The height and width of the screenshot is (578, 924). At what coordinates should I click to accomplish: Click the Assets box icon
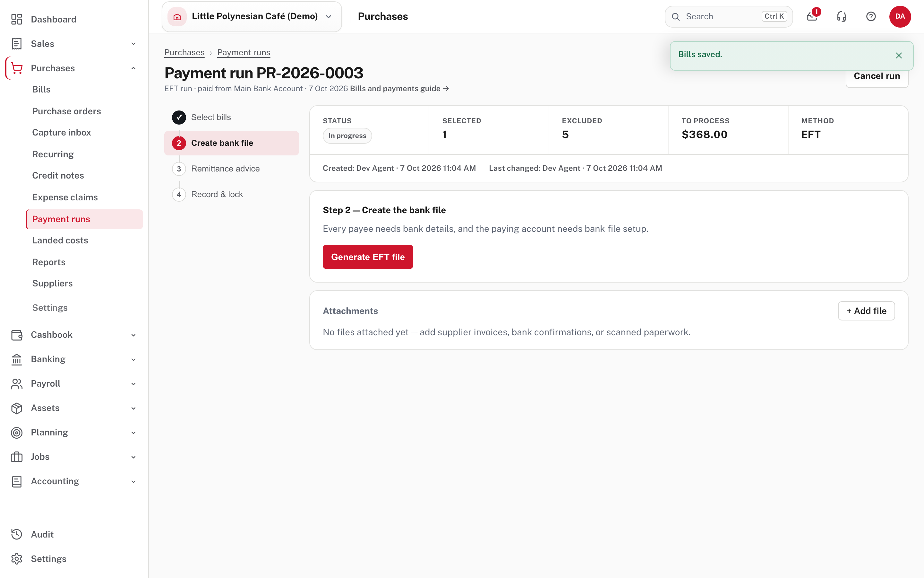[16, 408]
